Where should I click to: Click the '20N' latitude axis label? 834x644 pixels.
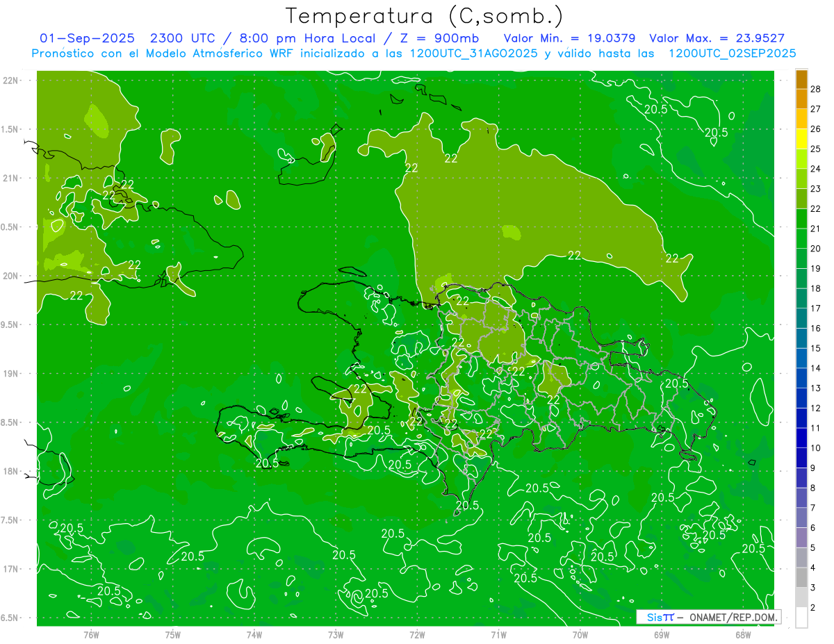(10, 276)
